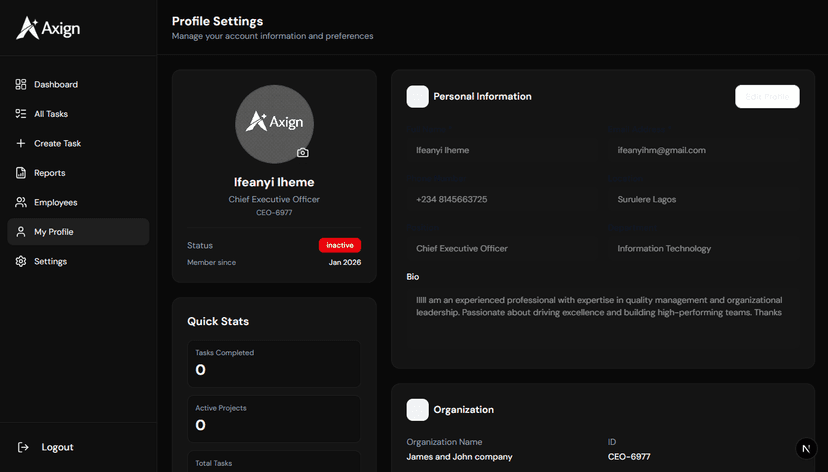Click the Settings gear icon
The image size is (828, 472).
[21, 261]
